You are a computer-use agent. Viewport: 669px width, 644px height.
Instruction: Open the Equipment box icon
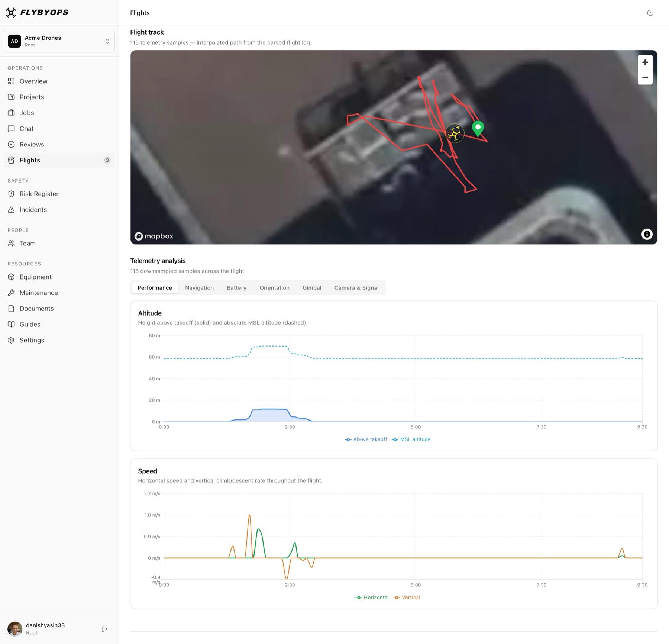12,277
